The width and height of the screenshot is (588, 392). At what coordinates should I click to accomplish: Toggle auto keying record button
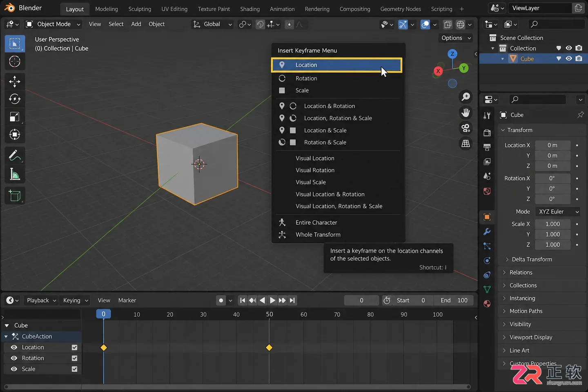[221, 301]
